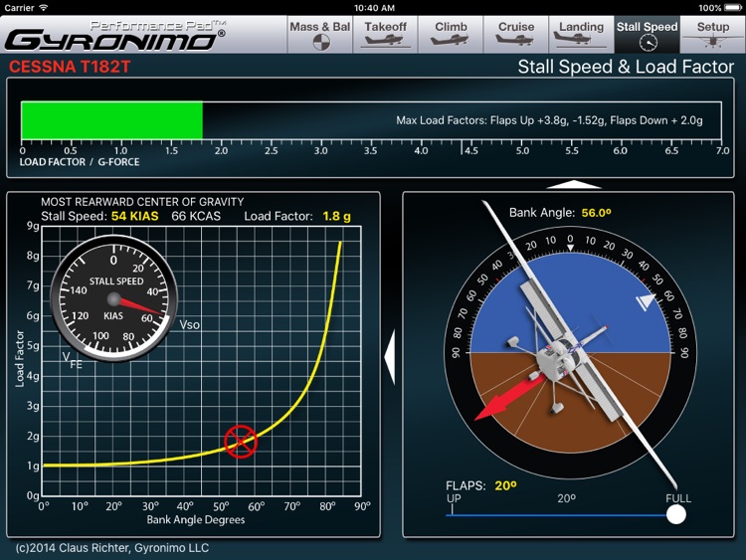The image size is (746, 560).
Task: Click the white up arrow above attitude panel
Action: coord(574,185)
